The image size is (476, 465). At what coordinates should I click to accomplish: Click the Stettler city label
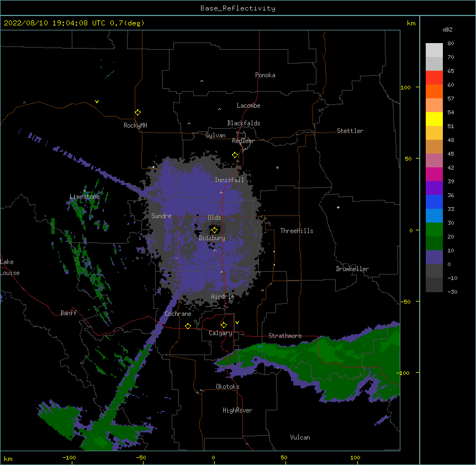[350, 131]
